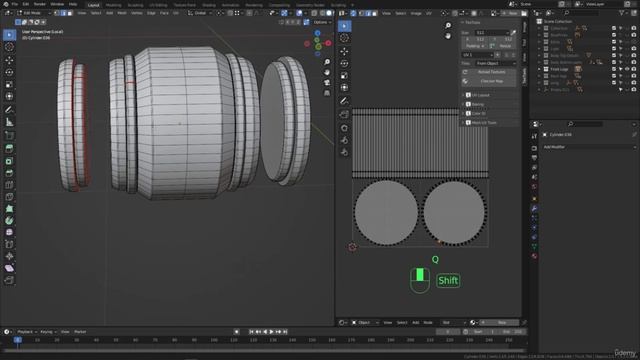Open the texture Size 512 dropdown
This screenshot has height=360, width=640.
[x=492, y=32]
